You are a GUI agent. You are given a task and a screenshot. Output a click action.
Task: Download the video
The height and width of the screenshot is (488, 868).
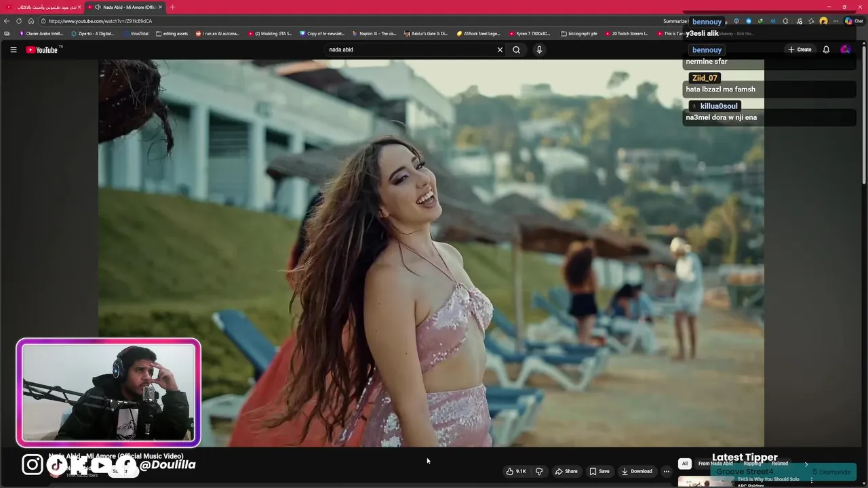click(637, 471)
